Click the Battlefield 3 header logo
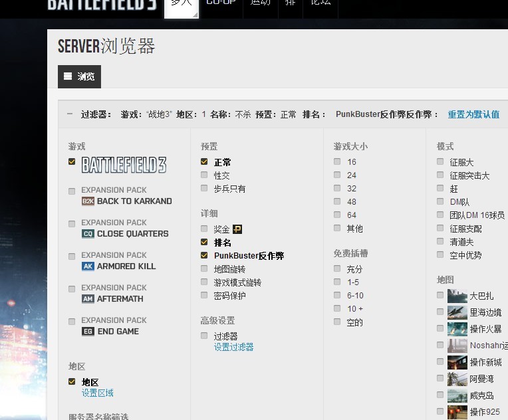This screenshot has width=508, height=420. click(102, 5)
